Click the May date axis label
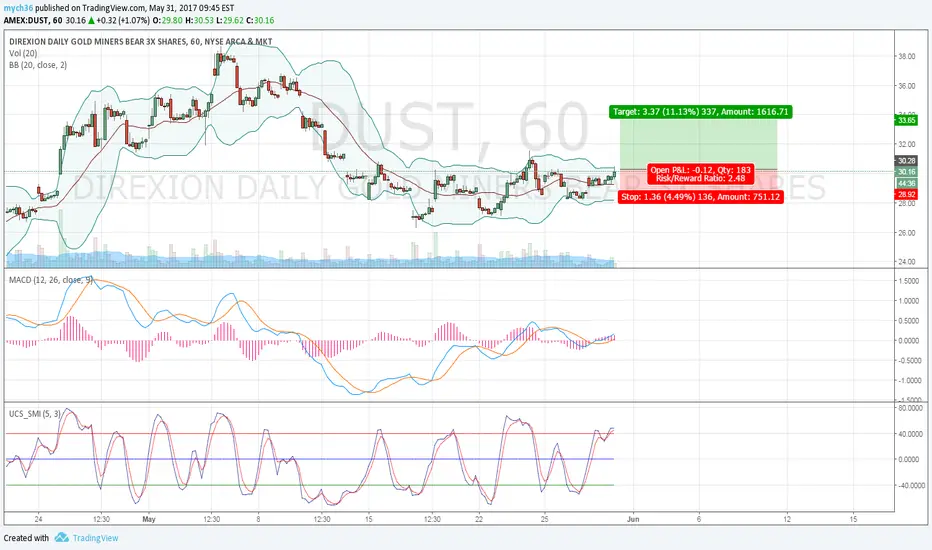The height and width of the screenshot is (550, 932). (x=149, y=519)
